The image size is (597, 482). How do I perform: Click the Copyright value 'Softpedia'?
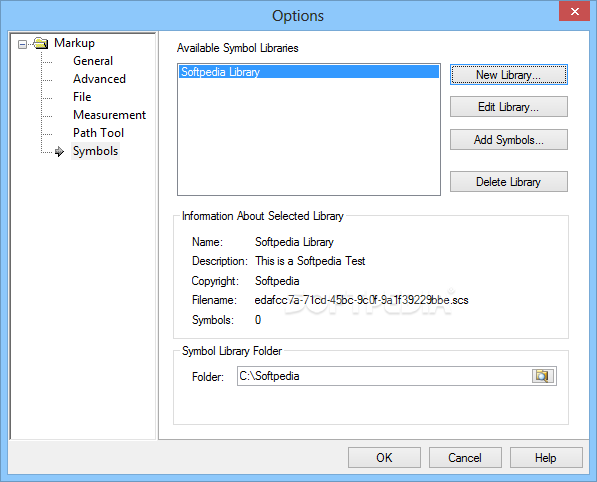[x=277, y=281]
